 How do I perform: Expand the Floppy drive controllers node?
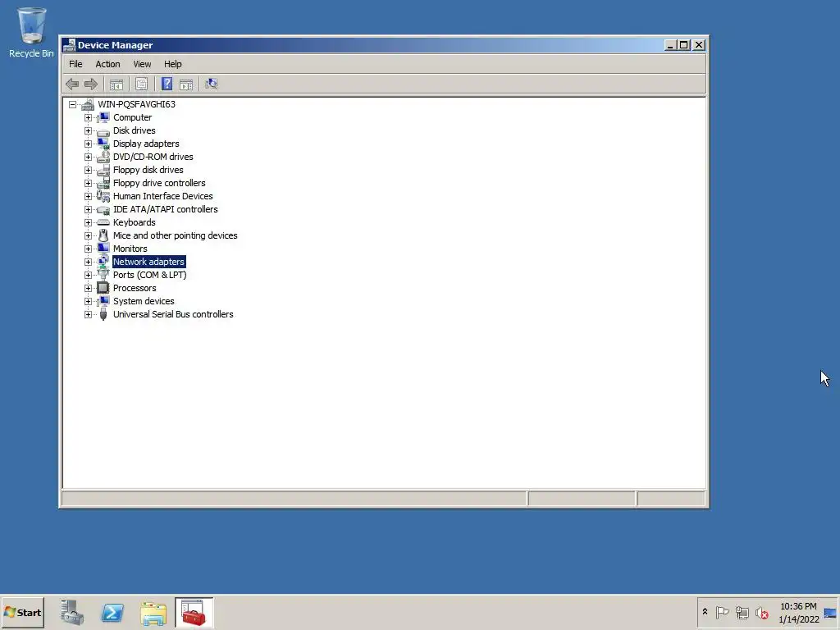[88, 183]
